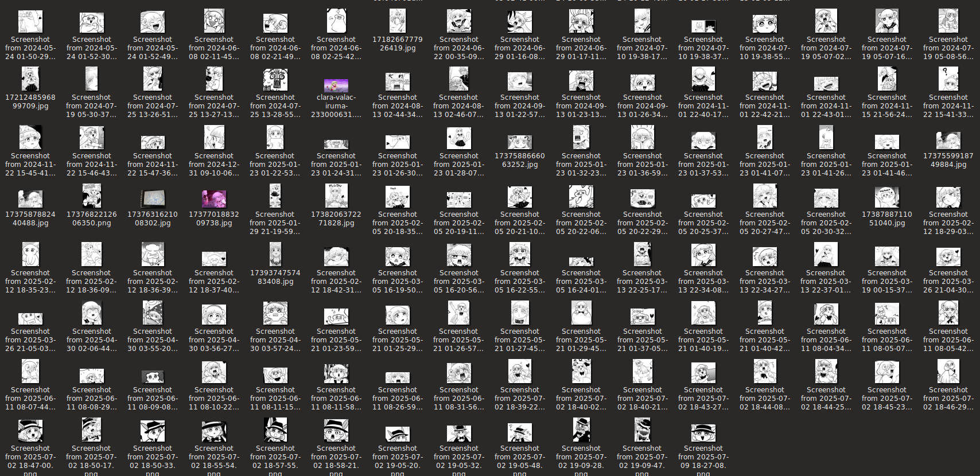Select thumbnail of Screenshot from 2025-04-30 03-55-20
The image size is (980, 476).
pos(153,313)
